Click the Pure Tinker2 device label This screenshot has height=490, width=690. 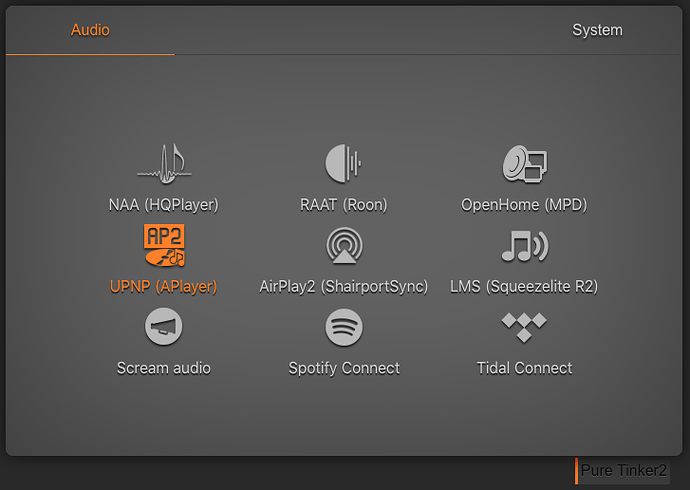[x=624, y=471]
